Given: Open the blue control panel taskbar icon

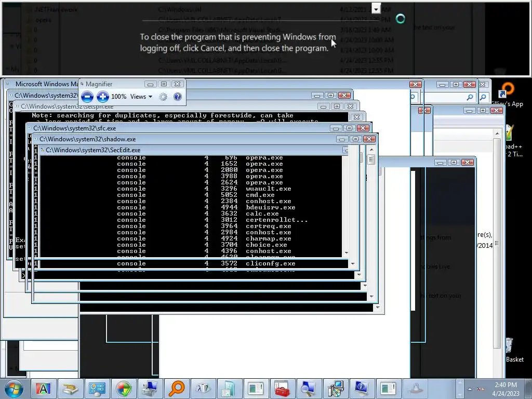Looking at the screenshot, I should coord(96,389).
